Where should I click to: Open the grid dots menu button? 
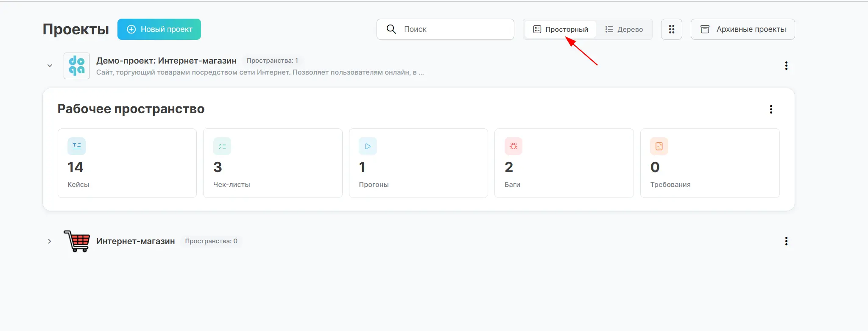(x=672, y=29)
